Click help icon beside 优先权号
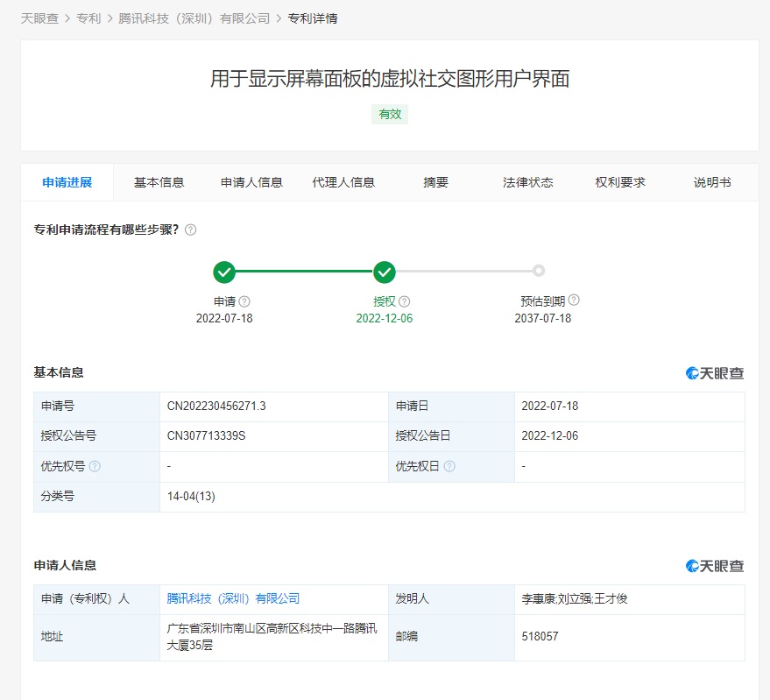 pyautogui.click(x=95, y=466)
